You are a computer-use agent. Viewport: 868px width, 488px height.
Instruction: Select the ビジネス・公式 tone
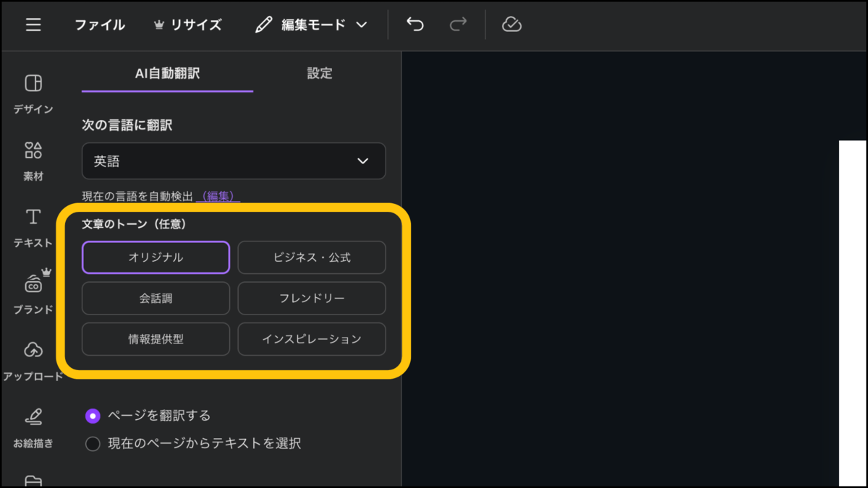(312, 257)
